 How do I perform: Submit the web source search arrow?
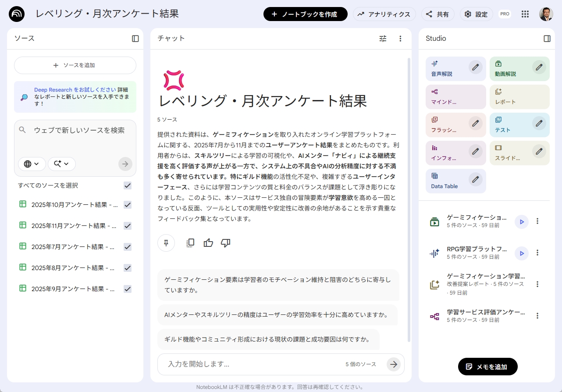(125, 164)
